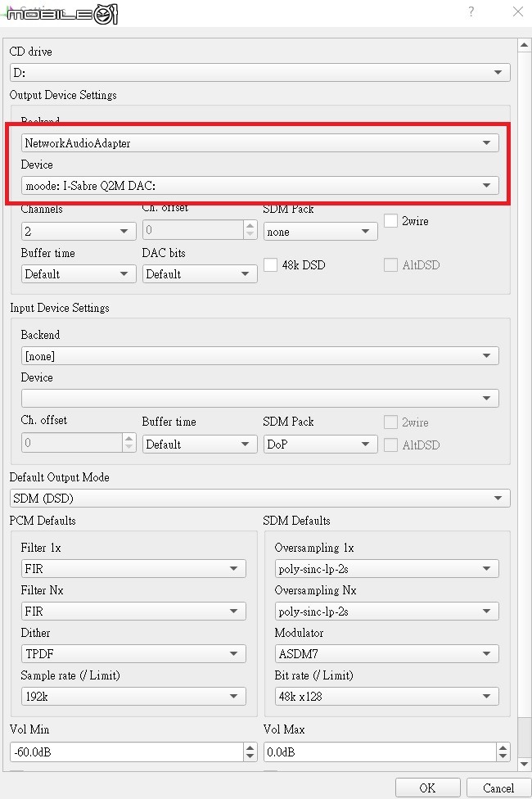This screenshot has height=799, width=532.
Task: Increase output Ch. offset with up arrow
Action: [250, 225]
